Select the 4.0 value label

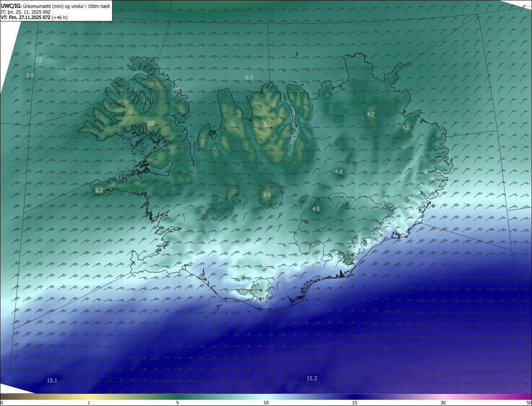406,128
